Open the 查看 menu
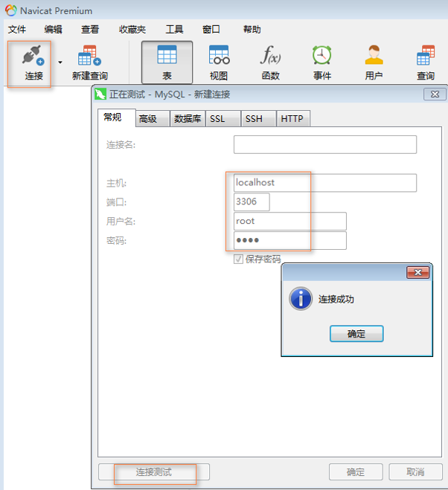The width and height of the screenshot is (448, 490). click(90, 30)
